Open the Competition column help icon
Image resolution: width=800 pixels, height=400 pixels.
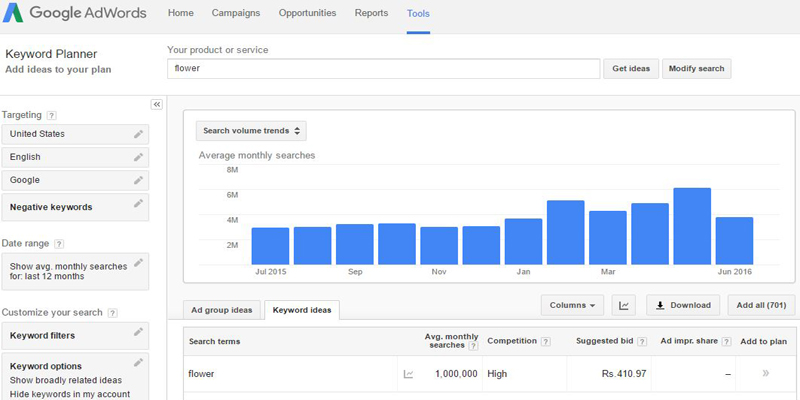545,342
